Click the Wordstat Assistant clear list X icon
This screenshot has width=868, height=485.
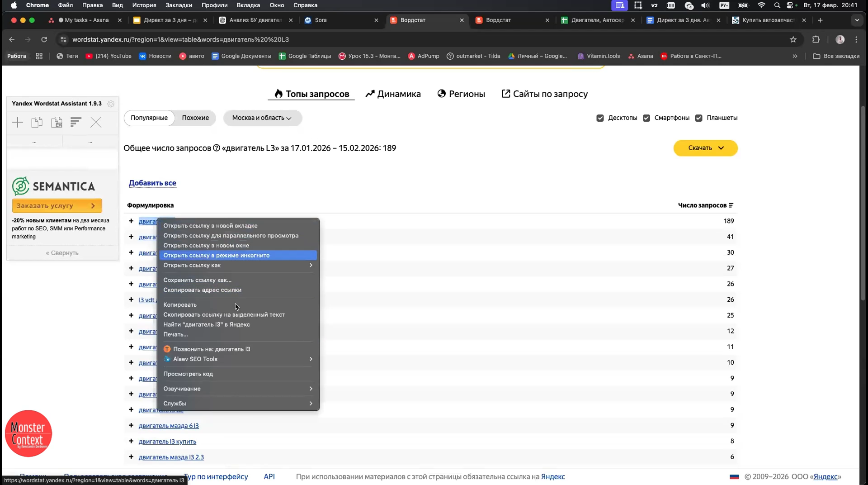[x=96, y=122]
